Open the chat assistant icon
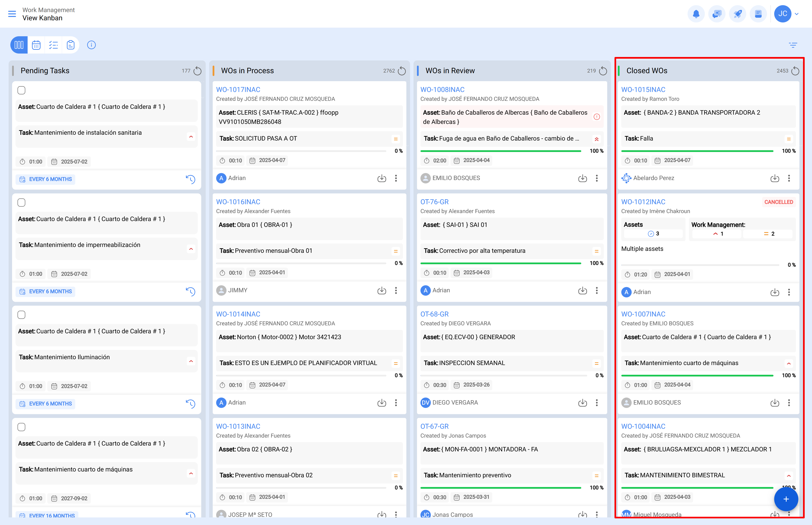Screen dimensions: 812x525 click(x=717, y=14)
